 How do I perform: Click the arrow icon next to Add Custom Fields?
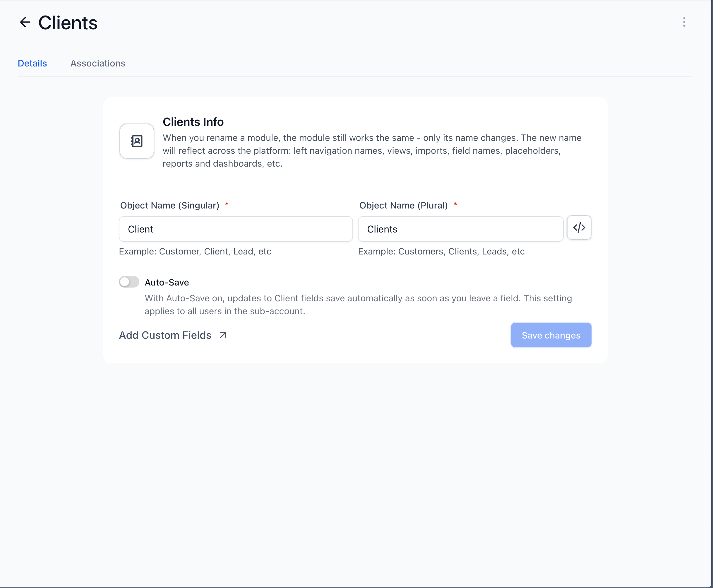click(x=223, y=335)
